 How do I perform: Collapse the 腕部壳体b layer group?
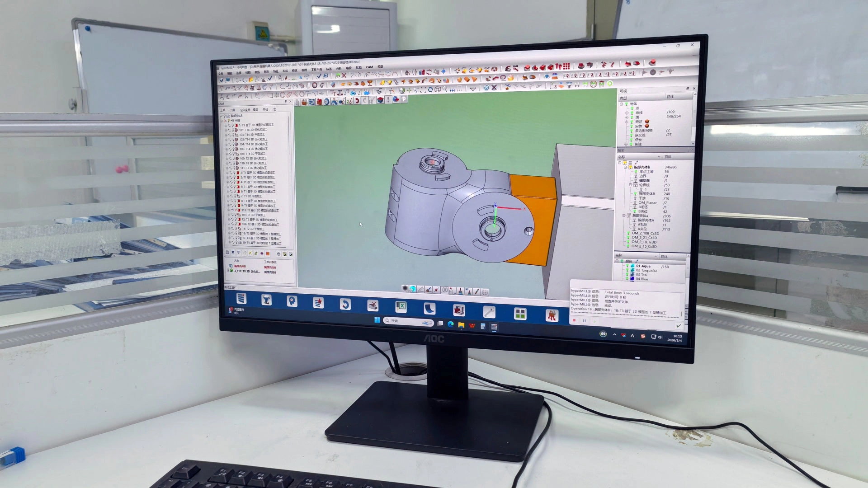[x=625, y=167]
